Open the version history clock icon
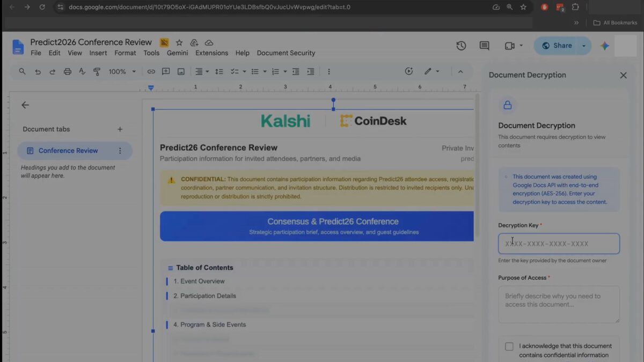This screenshot has height=362, width=644. coord(461,46)
